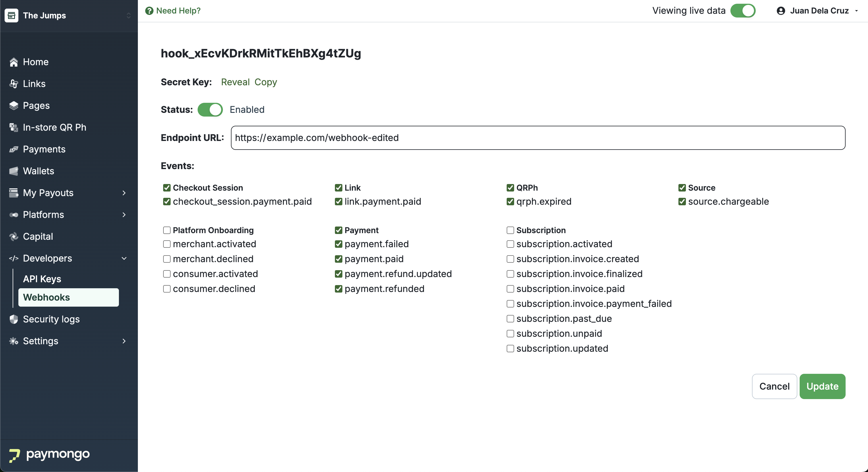This screenshot has width=868, height=472.
Task: Check merchant.activated event
Action: 167,244
